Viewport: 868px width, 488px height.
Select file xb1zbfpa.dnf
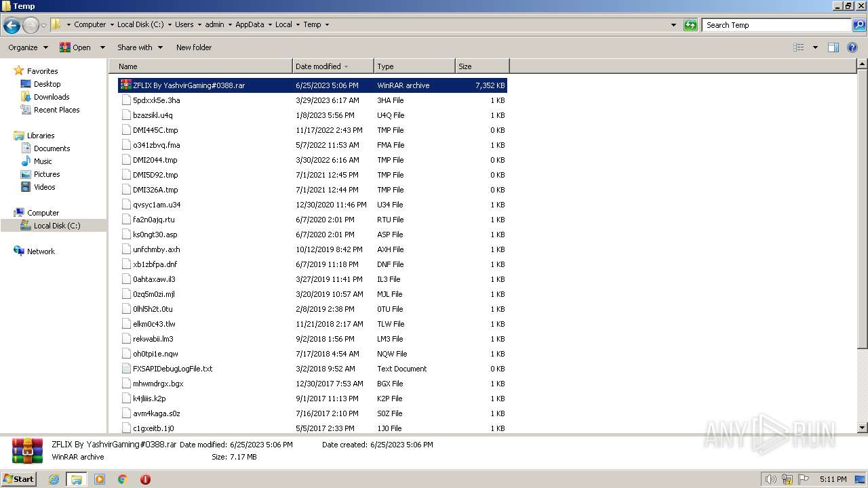coord(155,264)
